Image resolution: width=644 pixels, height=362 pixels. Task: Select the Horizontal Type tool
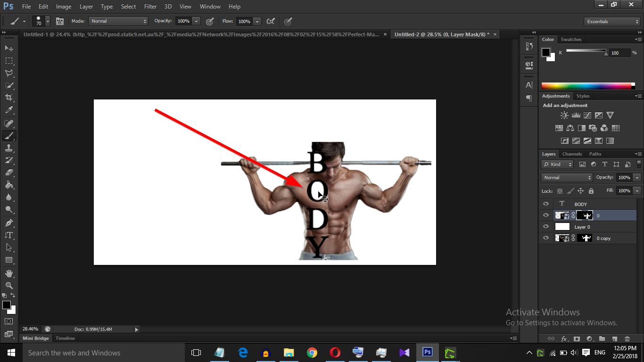coord(8,234)
